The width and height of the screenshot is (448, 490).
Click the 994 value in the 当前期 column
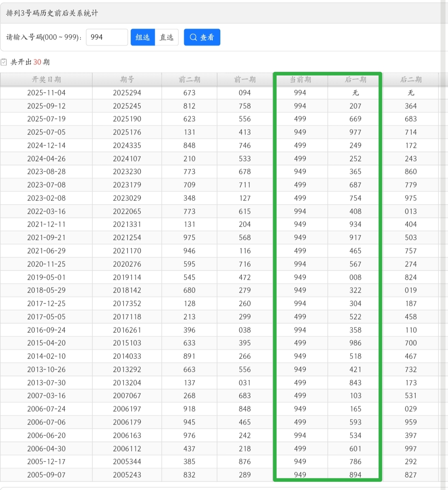pyautogui.click(x=301, y=93)
